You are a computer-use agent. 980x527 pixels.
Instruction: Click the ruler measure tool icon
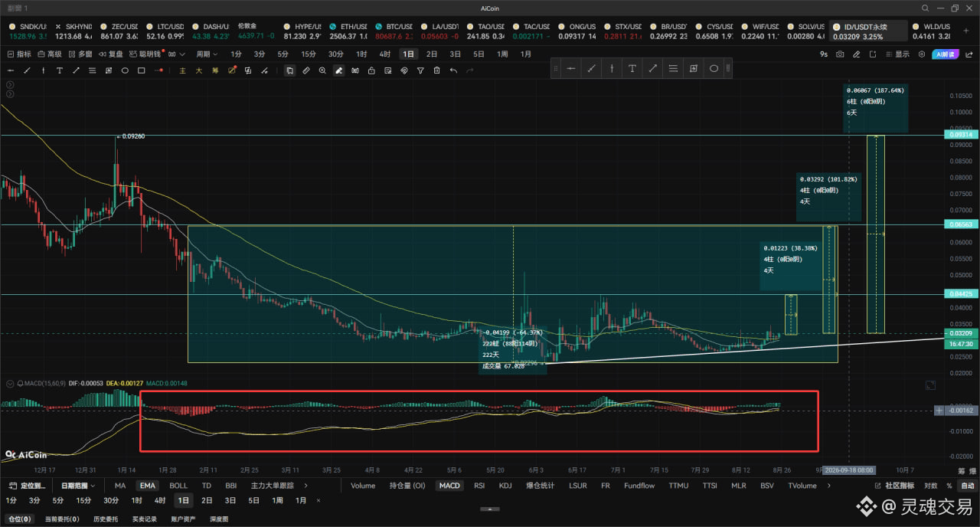(305, 70)
